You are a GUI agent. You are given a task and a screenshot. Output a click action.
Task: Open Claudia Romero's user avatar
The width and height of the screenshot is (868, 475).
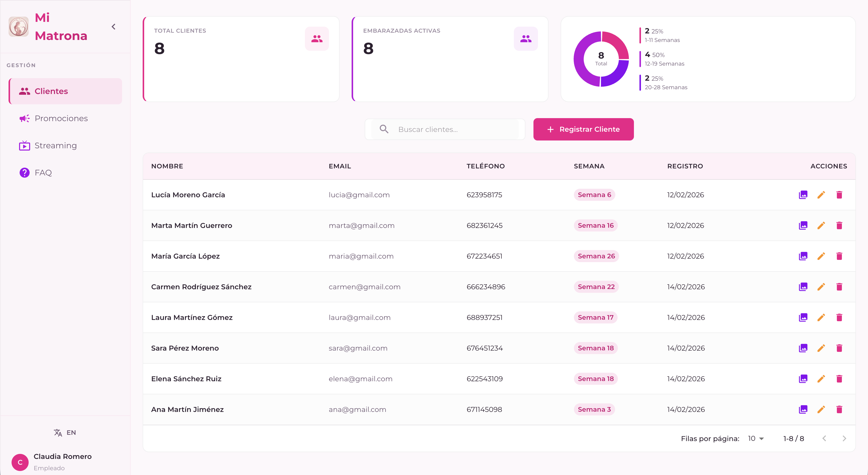[20, 462]
